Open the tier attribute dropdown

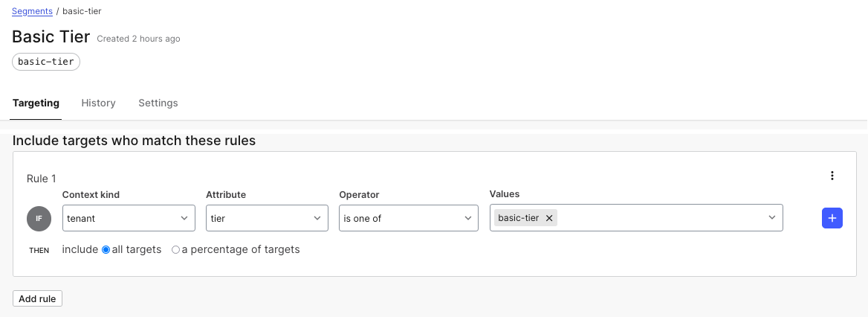[x=268, y=218]
